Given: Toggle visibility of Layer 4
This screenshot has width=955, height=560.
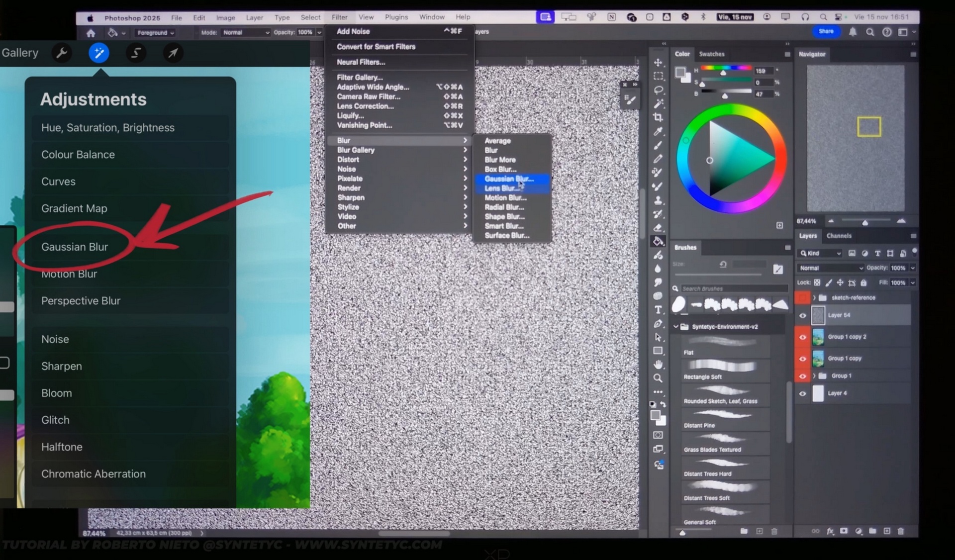Looking at the screenshot, I should point(802,393).
